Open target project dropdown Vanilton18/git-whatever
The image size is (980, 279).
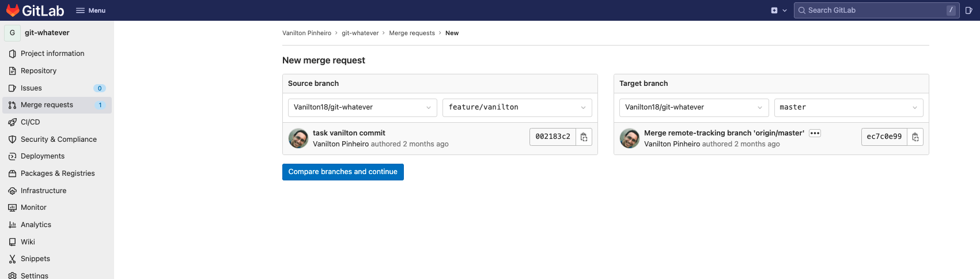pyautogui.click(x=694, y=107)
